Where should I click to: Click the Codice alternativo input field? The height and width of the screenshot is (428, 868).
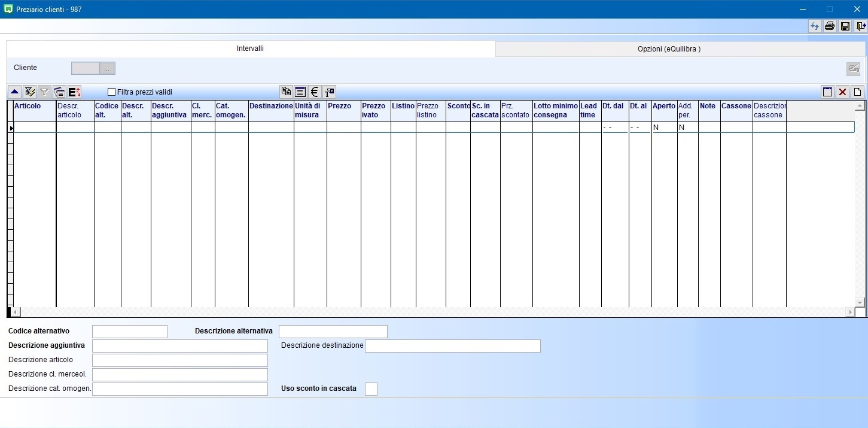[x=129, y=332]
